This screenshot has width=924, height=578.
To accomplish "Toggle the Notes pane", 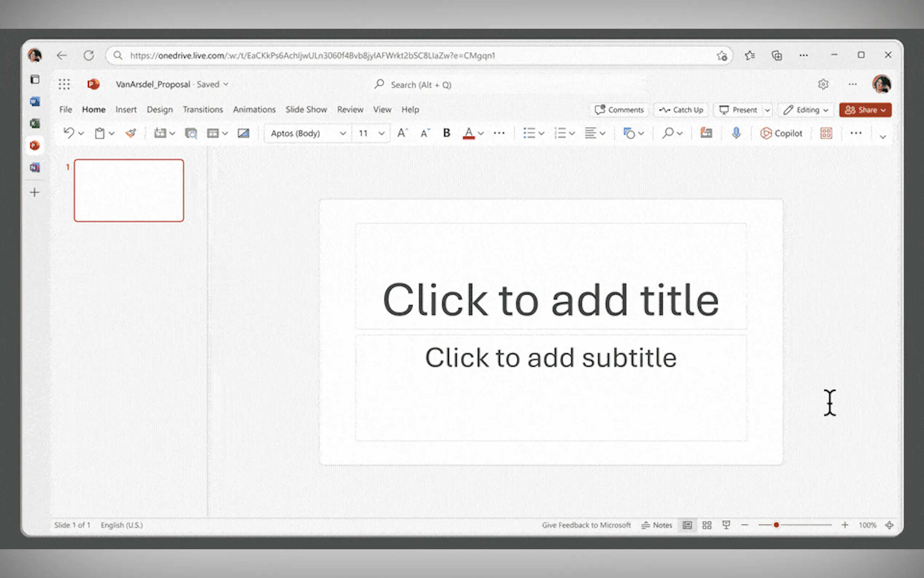I will pos(657,525).
